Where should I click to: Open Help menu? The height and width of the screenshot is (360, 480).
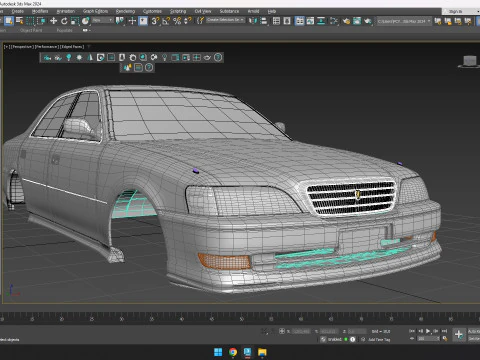point(272,11)
